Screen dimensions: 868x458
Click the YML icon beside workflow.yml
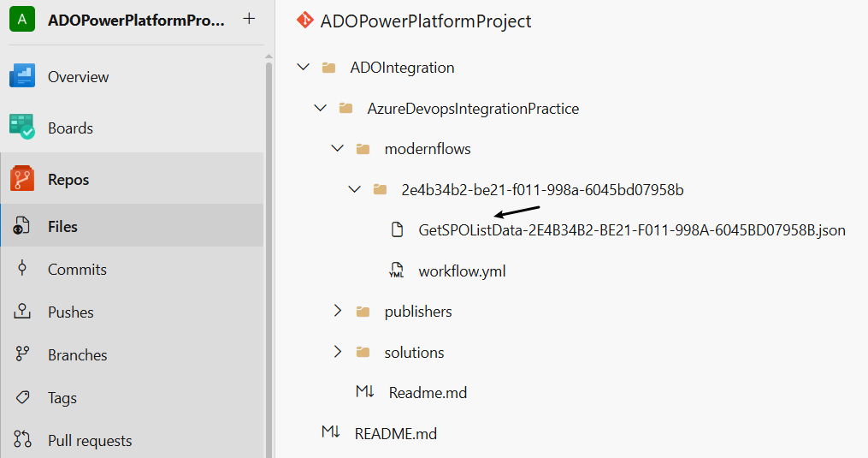tap(396, 270)
